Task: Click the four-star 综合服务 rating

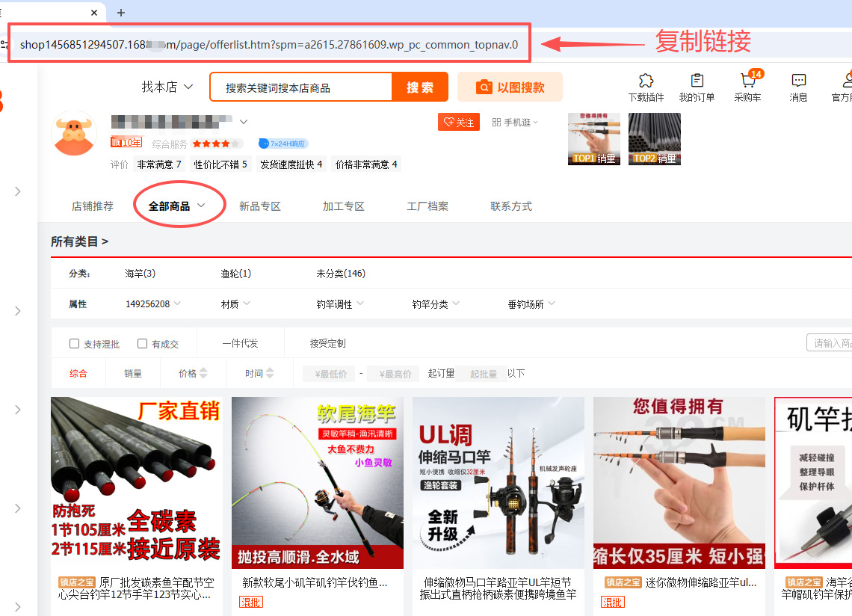Action: click(x=215, y=144)
